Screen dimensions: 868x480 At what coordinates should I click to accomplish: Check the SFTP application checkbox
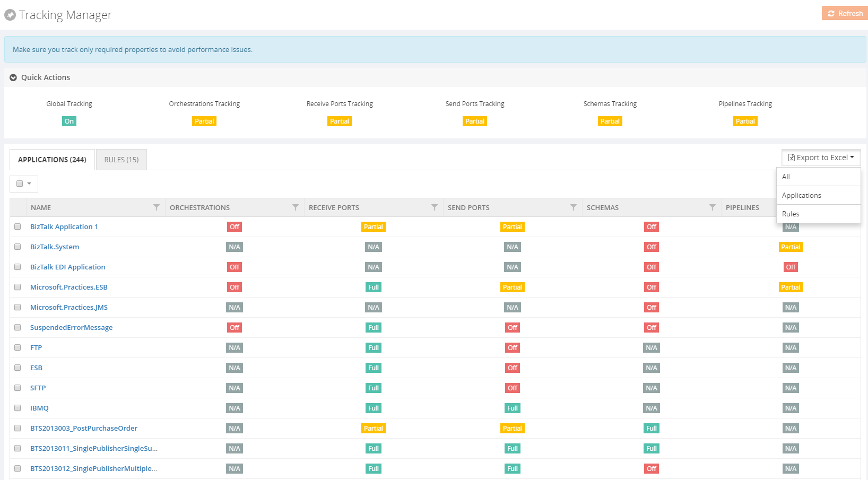pos(18,388)
